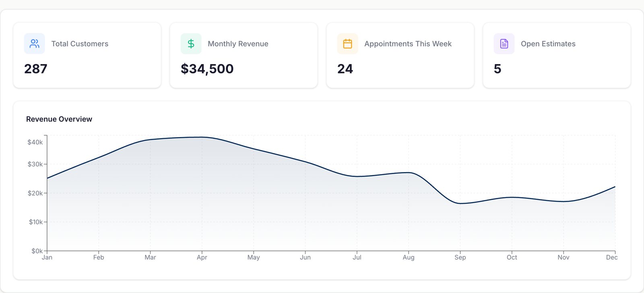This screenshot has width=644, height=293.
Task: Click the Jul x-axis label
Action: tap(357, 258)
